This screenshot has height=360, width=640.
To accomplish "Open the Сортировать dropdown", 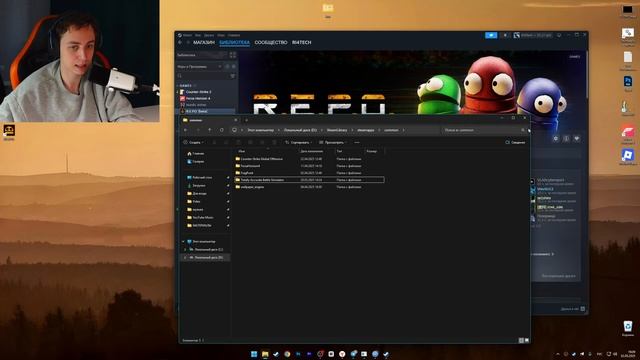I will tap(298, 142).
